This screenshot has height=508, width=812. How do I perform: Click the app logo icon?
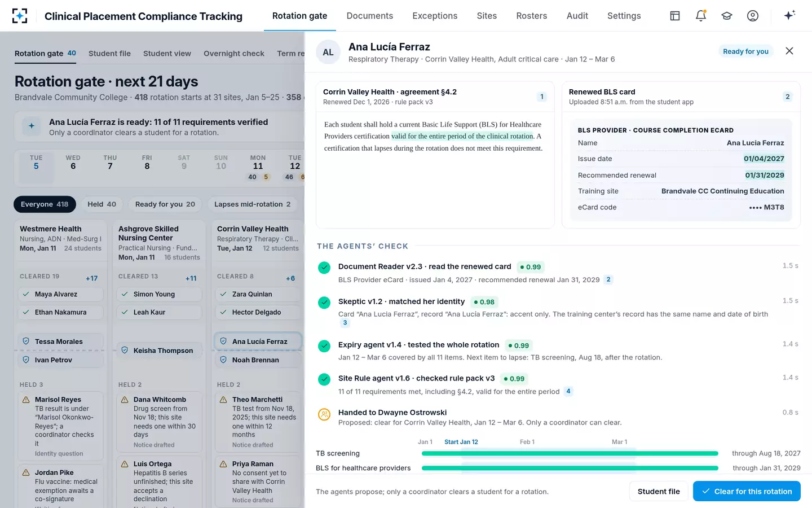point(20,16)
